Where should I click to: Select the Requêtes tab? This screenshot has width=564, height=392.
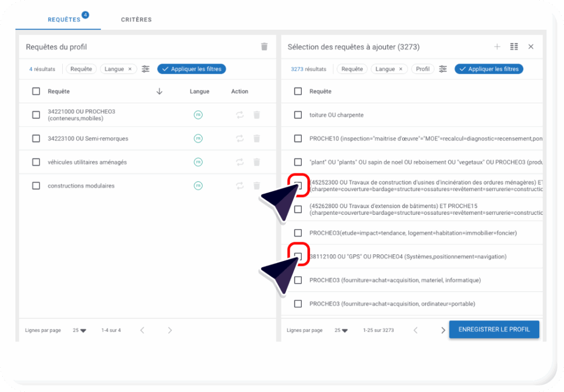[x=64, y=20]
